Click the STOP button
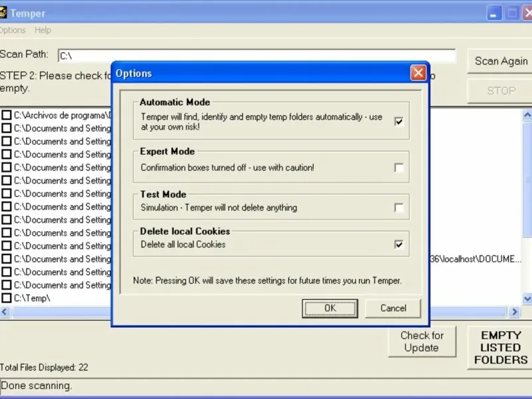This screenshot has width=532, height=399. point(501,90)
